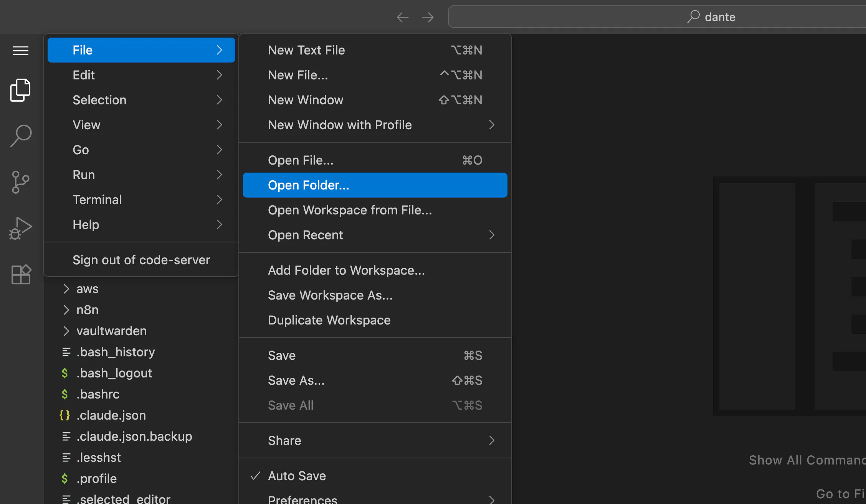The width and height of the screenshot is (866, 504).
Task: Open the Extensions view icon
Action: [21, 275]
